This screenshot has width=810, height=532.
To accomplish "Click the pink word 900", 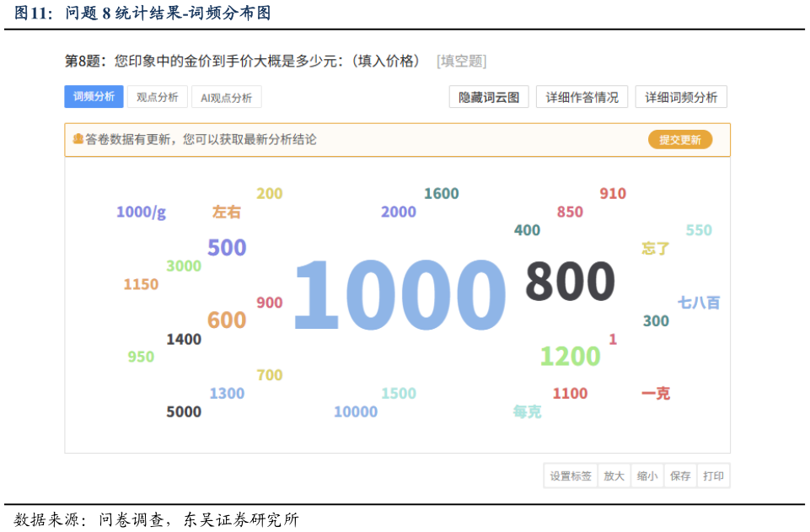I will (x=270, y=302).
